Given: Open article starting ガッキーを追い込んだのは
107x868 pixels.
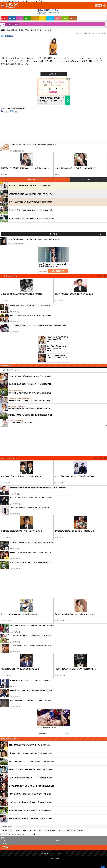Looking at the screenshot, I should point(54,376).
